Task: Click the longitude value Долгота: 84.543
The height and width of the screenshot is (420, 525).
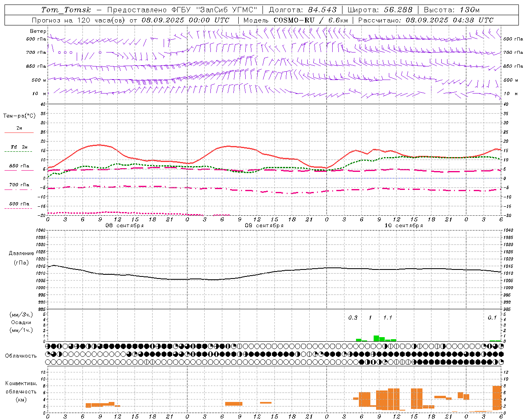Action: click(x=303, y=10)
